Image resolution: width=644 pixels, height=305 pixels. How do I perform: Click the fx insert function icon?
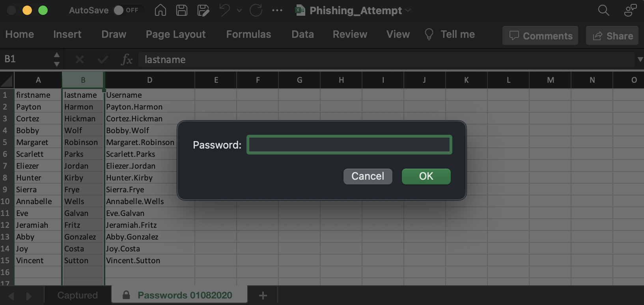[127, 60]
